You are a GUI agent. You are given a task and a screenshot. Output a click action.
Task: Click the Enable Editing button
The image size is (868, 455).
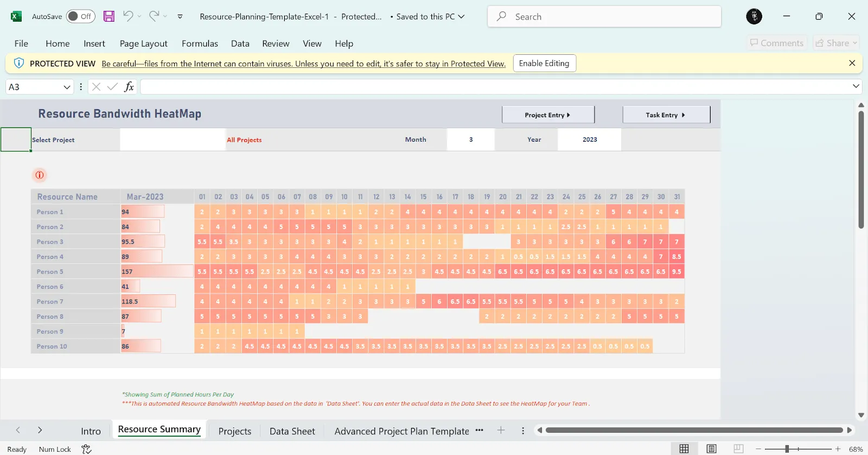(544, 64)
